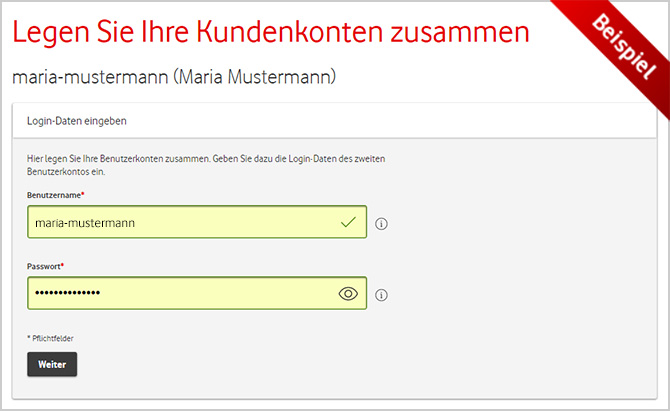Viewport: 670px width, 411px height.
Task: Click the Benutzername field label
Action: click(53, 195)
